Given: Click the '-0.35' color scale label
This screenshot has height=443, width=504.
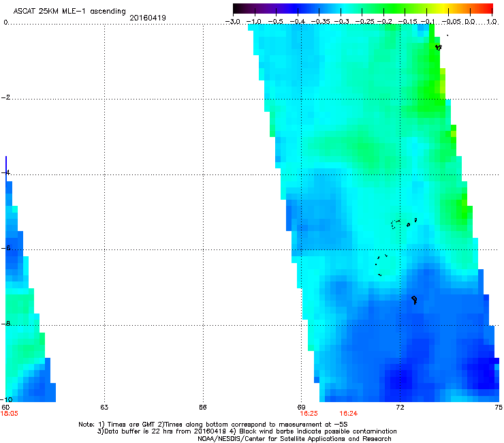Looking at the screenshot, I should click(x=321, y=22).
